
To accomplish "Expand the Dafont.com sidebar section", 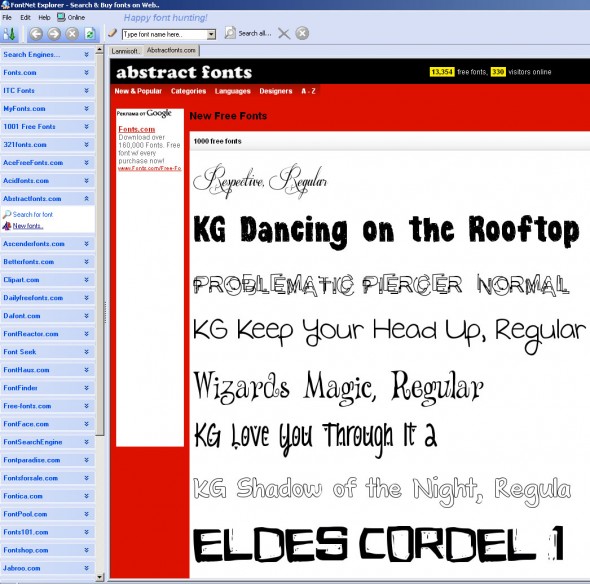I will coord(86,316).
